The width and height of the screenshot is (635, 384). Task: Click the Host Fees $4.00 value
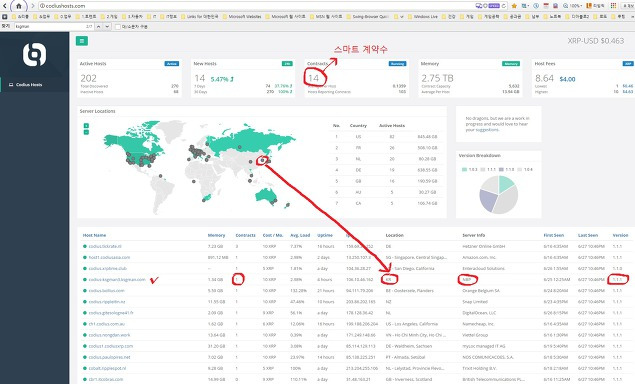(567, 79)
